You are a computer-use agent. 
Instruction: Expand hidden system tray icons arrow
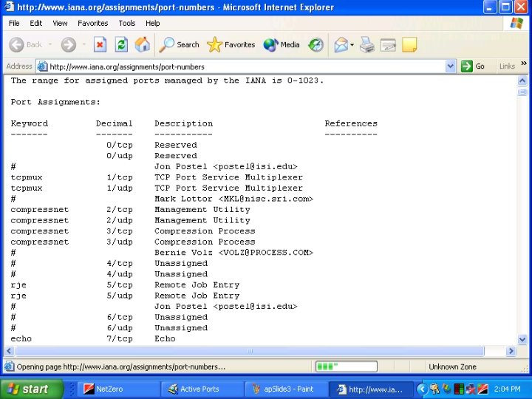click(422, 389)
